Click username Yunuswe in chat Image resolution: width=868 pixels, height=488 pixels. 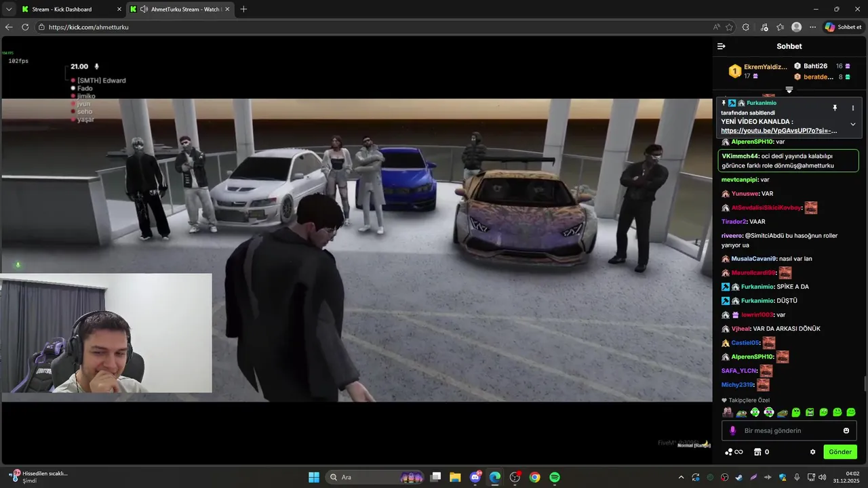coord(745,194)
